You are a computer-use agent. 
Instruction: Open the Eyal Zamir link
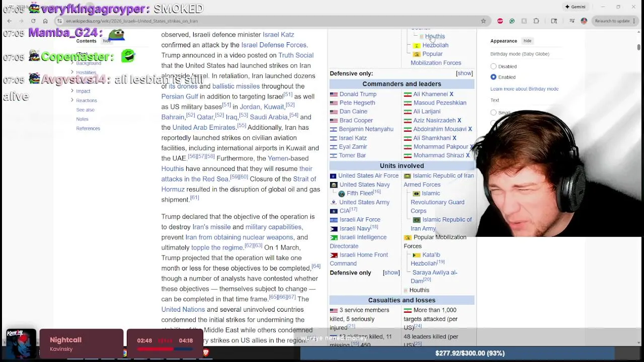[x=353, y=147]
